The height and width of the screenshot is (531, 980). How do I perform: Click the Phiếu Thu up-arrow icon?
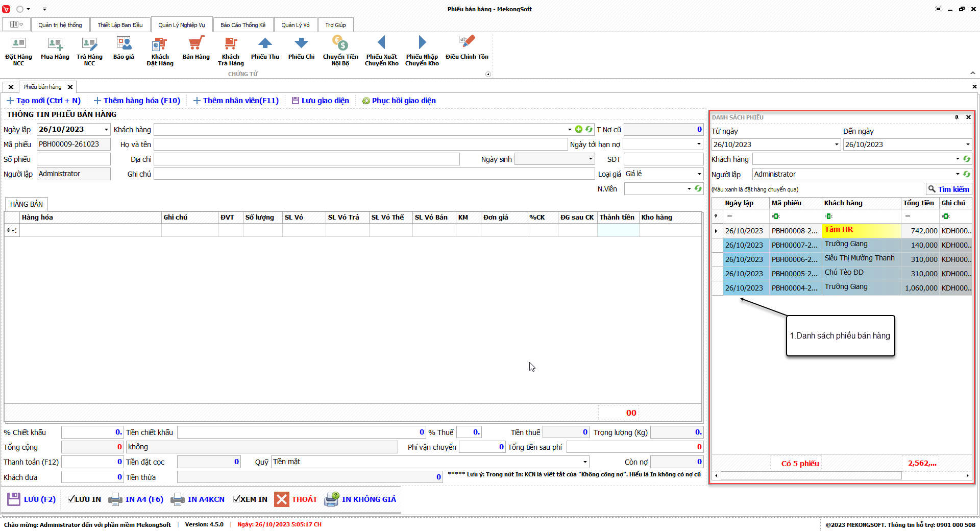[265, 43]
